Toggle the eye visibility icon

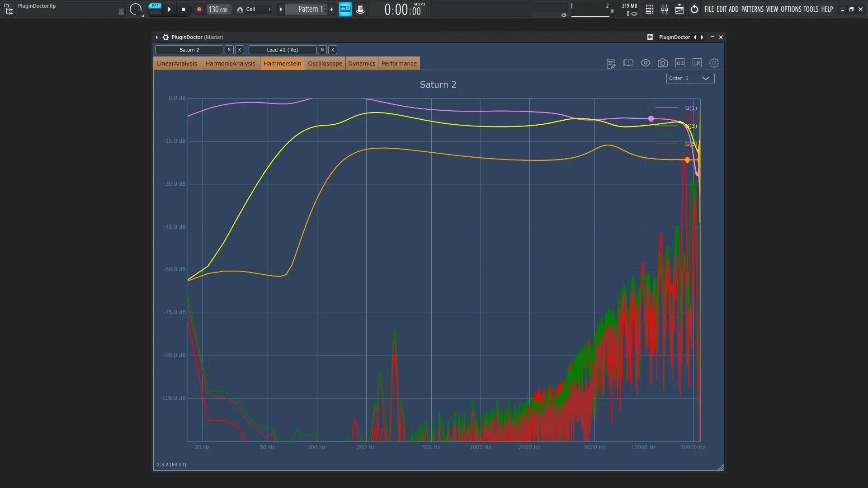point(645,63)
